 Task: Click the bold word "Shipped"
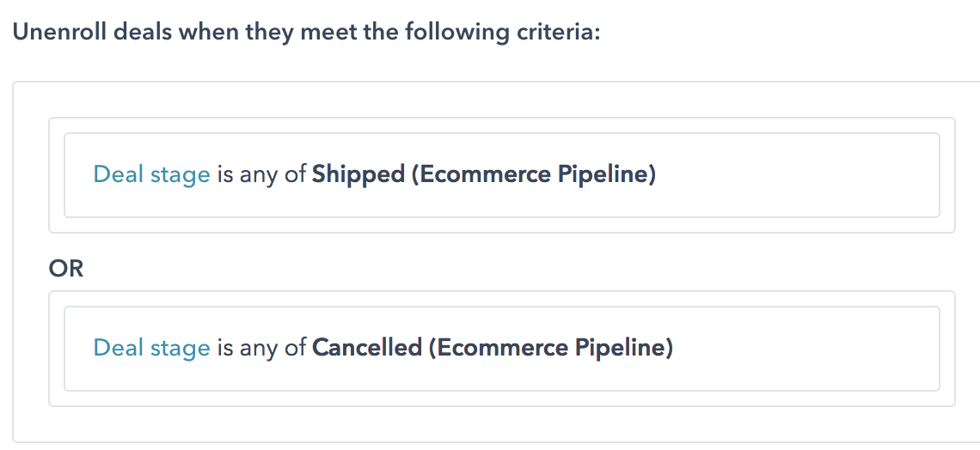(358, 174)
